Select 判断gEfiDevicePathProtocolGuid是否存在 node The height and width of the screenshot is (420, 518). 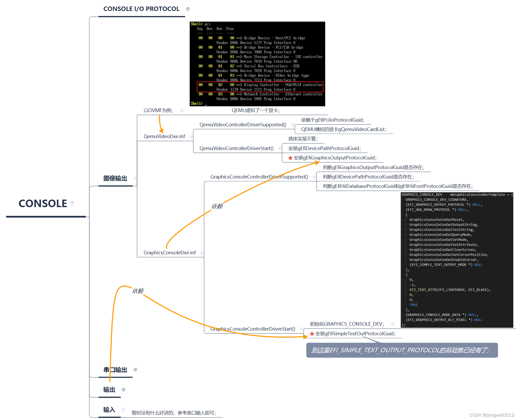tap(368, 177)
